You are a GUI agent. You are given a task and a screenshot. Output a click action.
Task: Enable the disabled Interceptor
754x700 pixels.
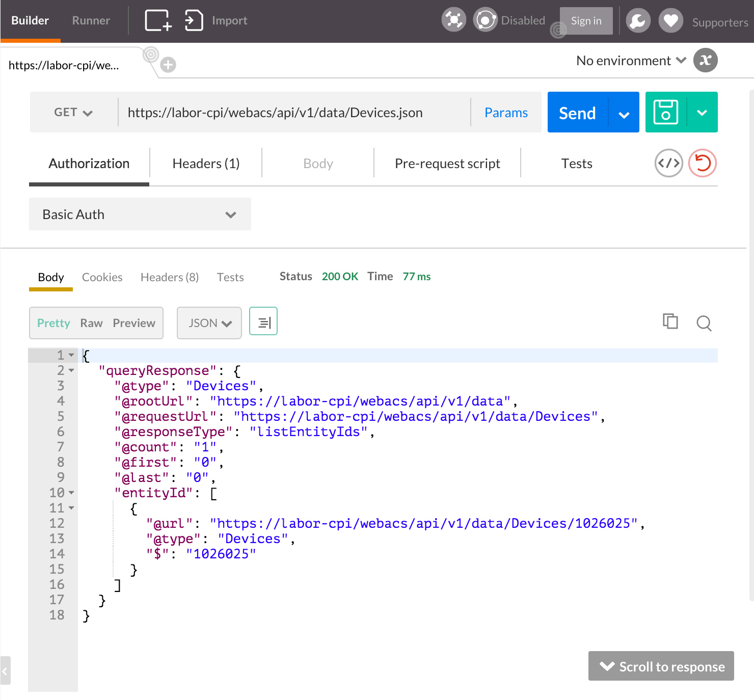click(x=486, y=20)
